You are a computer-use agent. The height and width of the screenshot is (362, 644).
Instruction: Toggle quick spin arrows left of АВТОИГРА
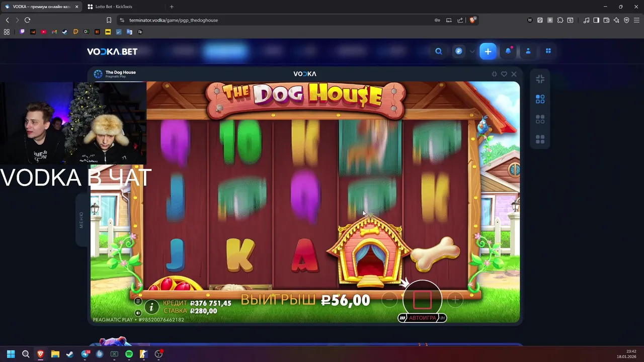click(403, 318)
